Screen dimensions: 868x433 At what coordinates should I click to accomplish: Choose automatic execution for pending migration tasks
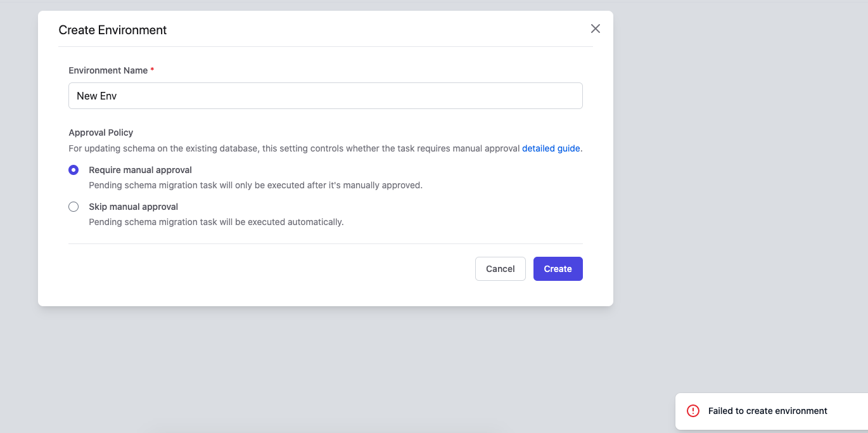[x=73, y=206]
